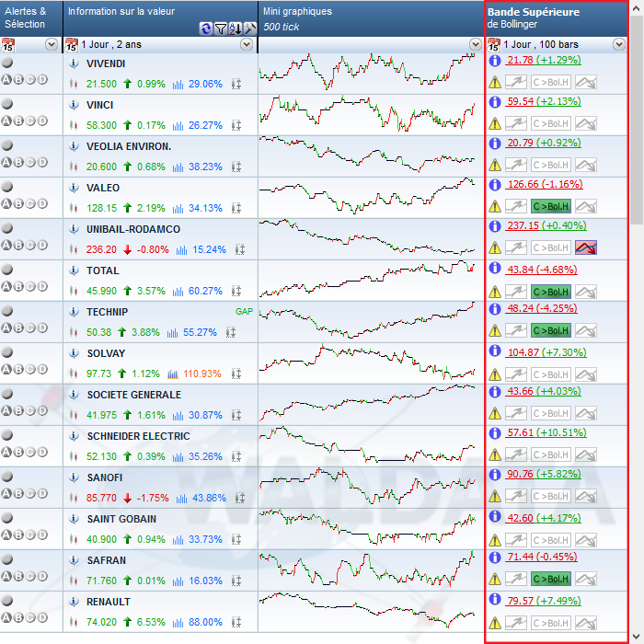Click the green C>Bol.H button for TOTAL

click(x=551, y=292)
